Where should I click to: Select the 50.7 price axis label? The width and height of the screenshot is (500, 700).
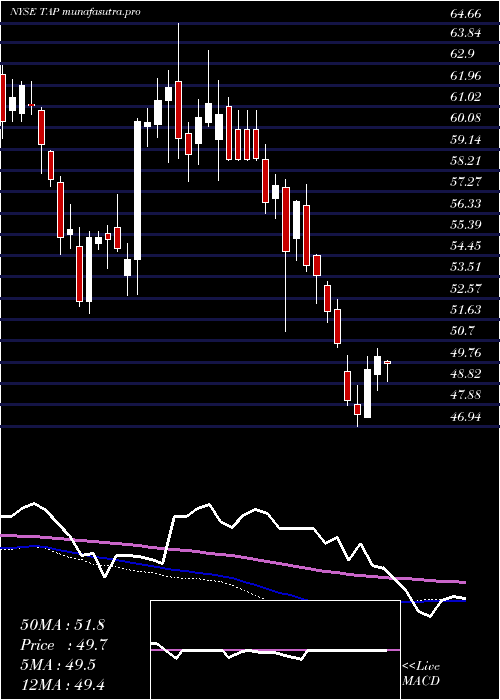click(462, 331)
